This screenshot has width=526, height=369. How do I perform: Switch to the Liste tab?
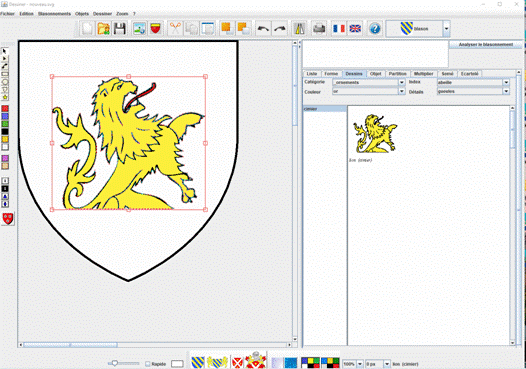(x=312, y=74)
